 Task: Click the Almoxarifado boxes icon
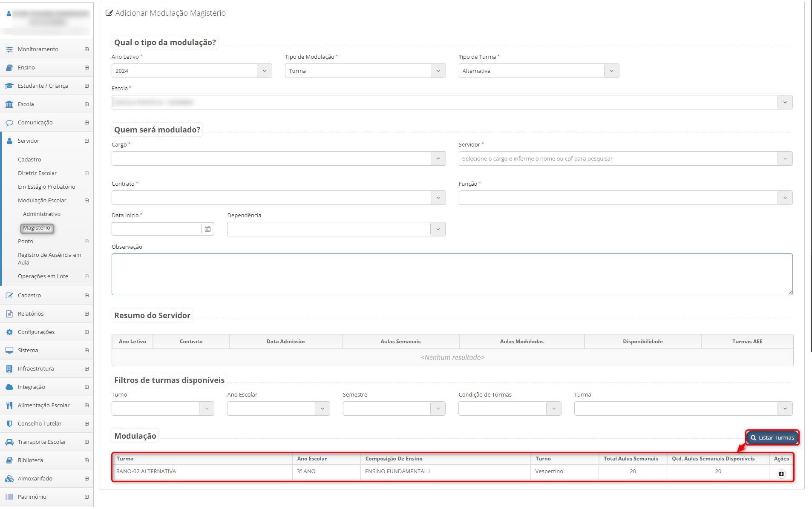click(x=9, y=479)
